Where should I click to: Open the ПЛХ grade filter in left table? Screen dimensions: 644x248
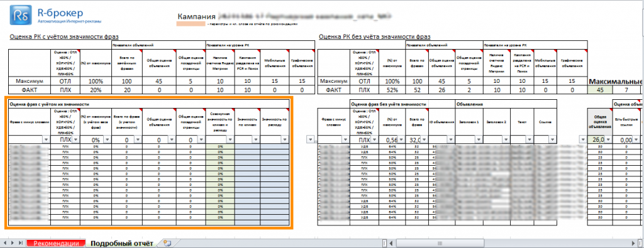pos(75,140)
